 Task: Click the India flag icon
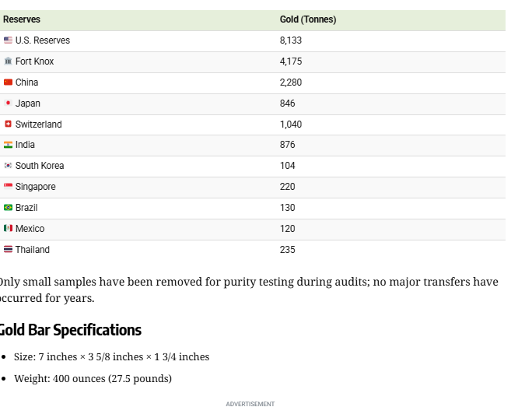pyautogui.click(x=8, y=145)
